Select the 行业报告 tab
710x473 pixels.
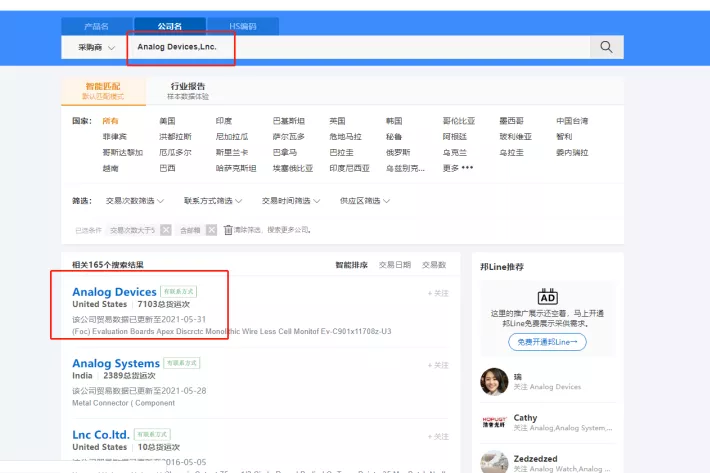(x=188, y=91)
